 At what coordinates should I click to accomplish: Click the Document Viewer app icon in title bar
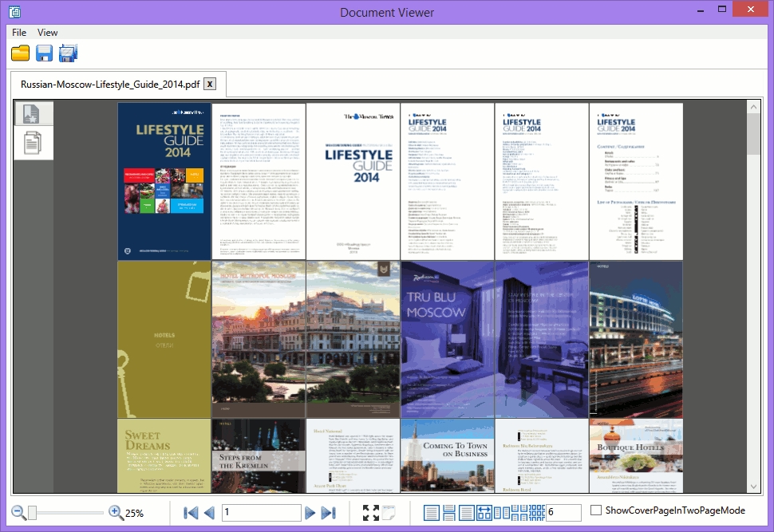(x=15, y=11)
